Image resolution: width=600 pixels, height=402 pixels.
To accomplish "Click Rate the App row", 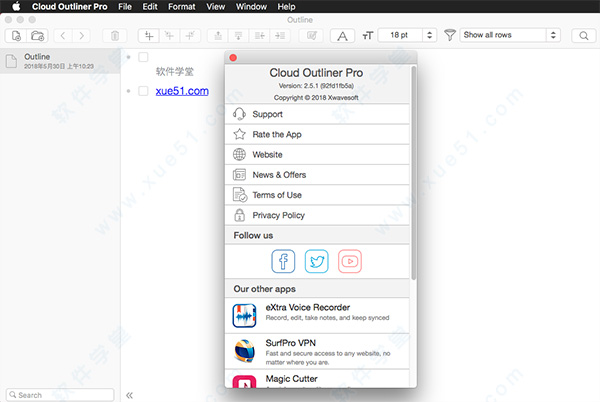I will point(317,134).
